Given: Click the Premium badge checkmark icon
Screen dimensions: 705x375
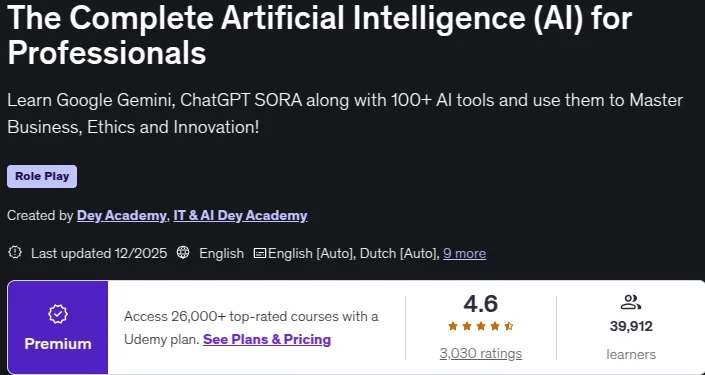Looking at the screenshot, I should pyautogui.click(x=58, y=315).
